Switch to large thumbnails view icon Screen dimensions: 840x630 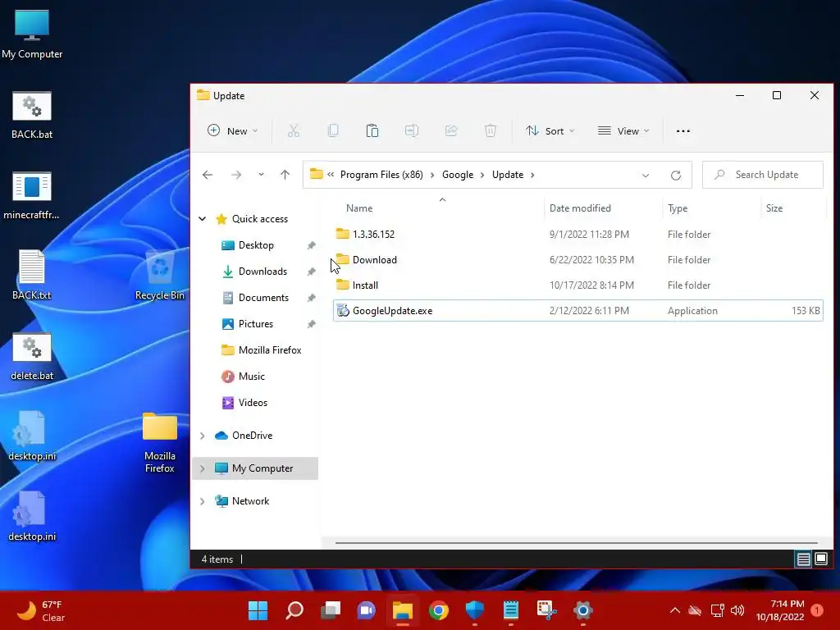coord(821,559)
